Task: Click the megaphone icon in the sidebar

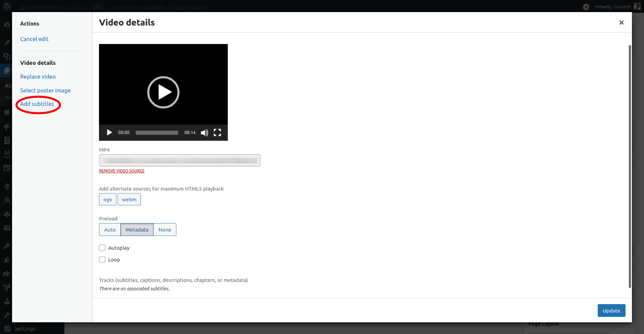Action: 7,127
